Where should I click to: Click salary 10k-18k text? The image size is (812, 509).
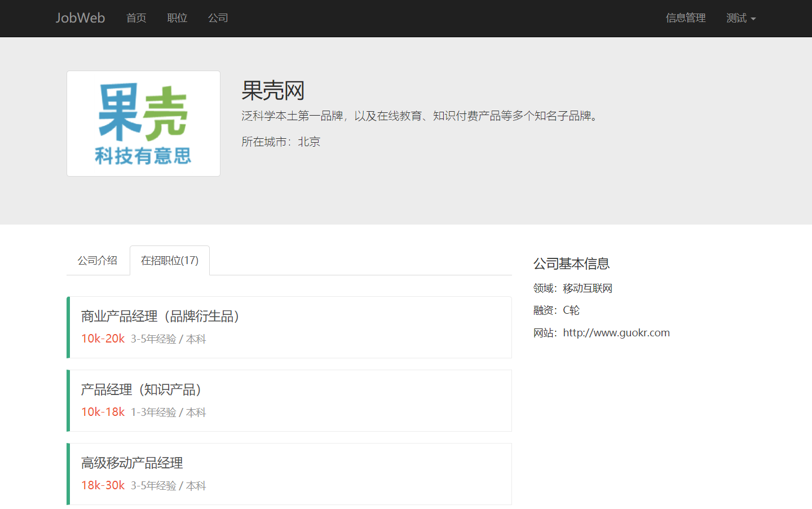pos(103,412)
